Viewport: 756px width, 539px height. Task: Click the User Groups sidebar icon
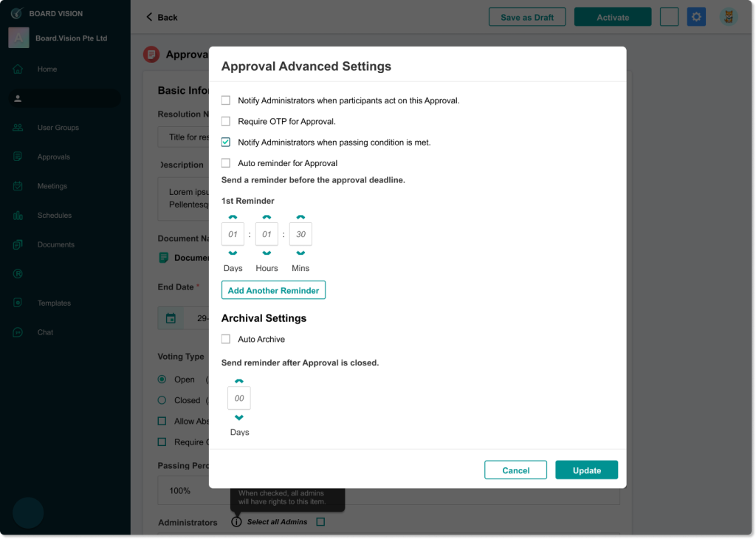(18, 128)
